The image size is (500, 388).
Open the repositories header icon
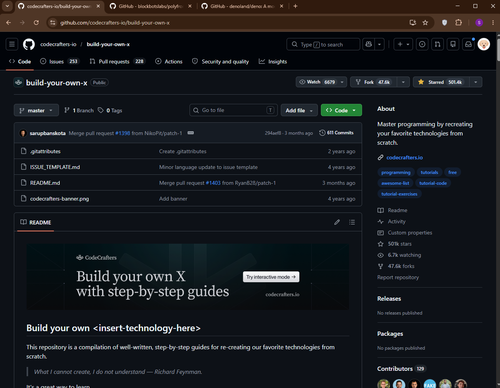453,44
